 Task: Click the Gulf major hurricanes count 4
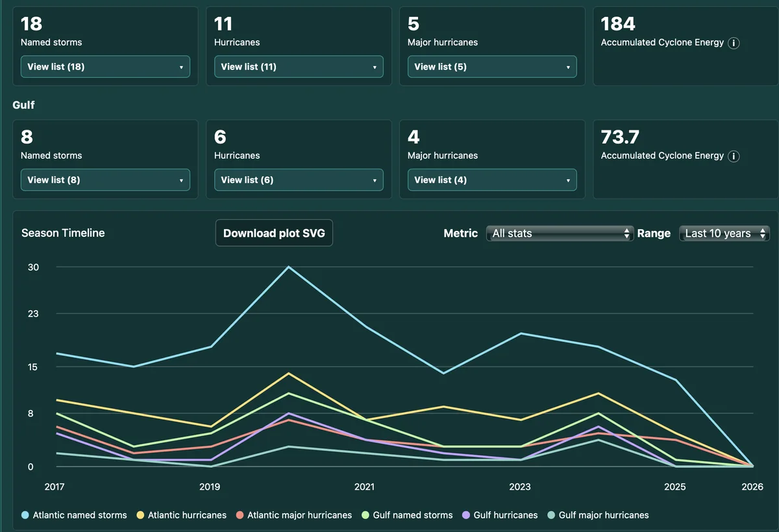[x=414, y=137]
